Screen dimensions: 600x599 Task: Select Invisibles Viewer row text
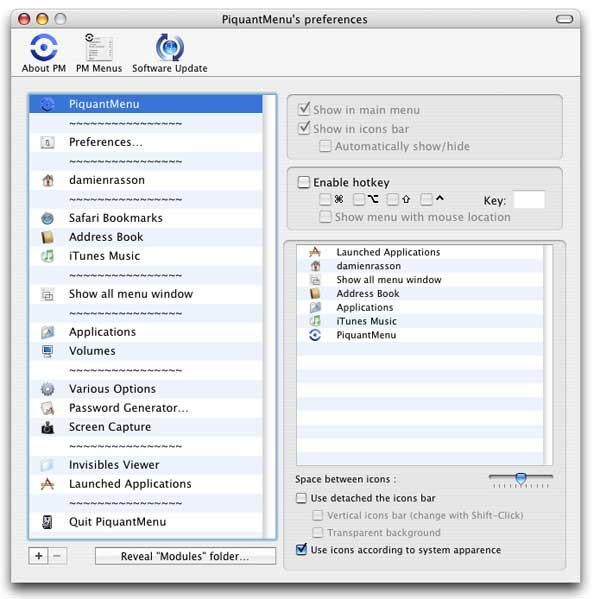click(114, 465)
